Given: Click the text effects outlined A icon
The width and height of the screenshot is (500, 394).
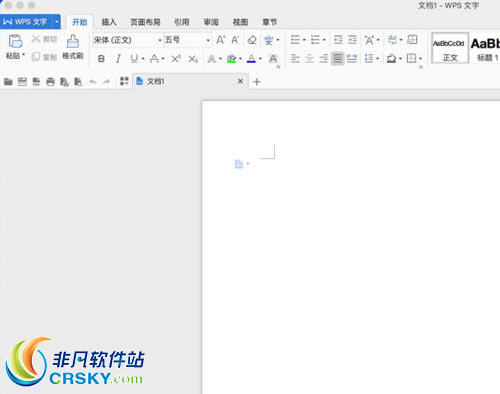Looking at the screenshot, I should click(211, 59).
